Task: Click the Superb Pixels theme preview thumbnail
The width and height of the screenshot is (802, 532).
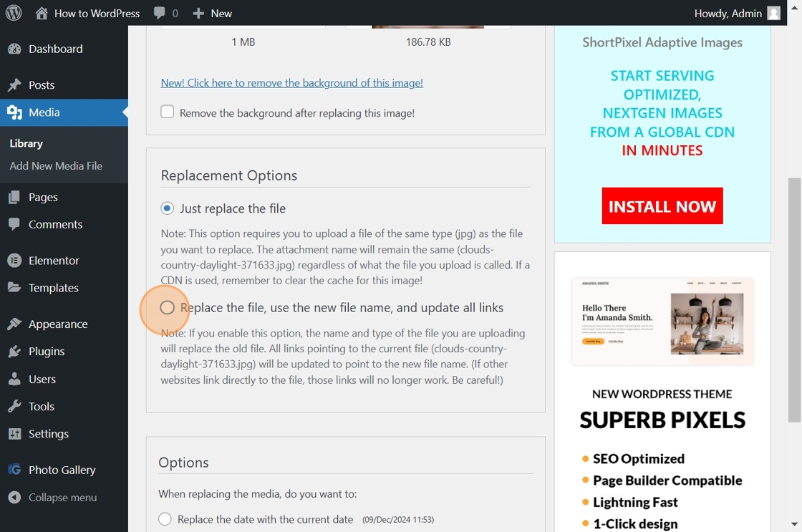Action: pos(662,321)
